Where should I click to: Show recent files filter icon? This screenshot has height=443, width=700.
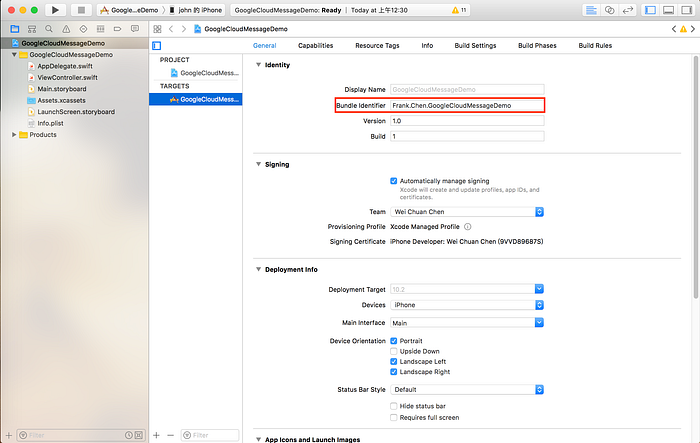coord(129,435)
